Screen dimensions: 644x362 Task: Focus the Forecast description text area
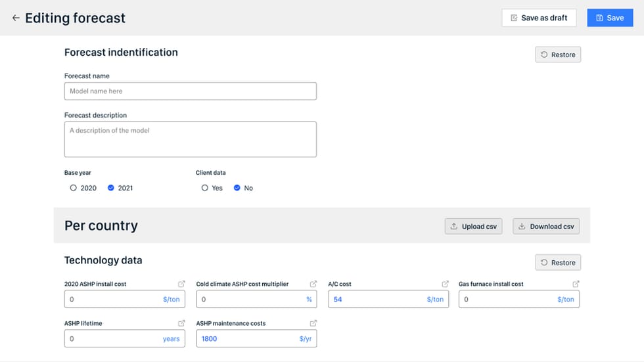coord(190,139)
